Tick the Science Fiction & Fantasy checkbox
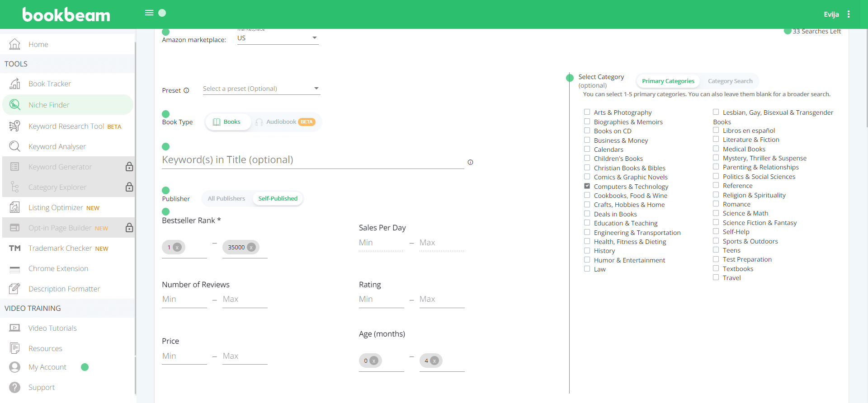Image resolution: width=868 pixels, height=403 pixels. (x=716, y=222)
